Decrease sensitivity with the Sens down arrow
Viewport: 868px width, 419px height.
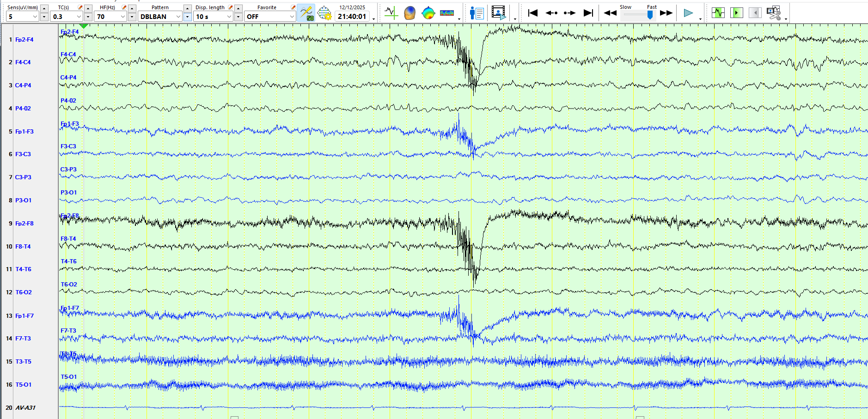pos(44,17)
